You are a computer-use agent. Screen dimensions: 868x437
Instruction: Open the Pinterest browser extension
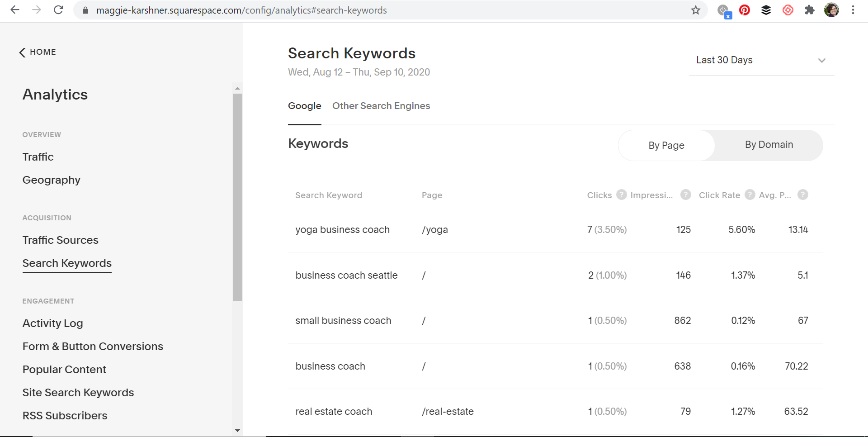(x=744, y=10)
